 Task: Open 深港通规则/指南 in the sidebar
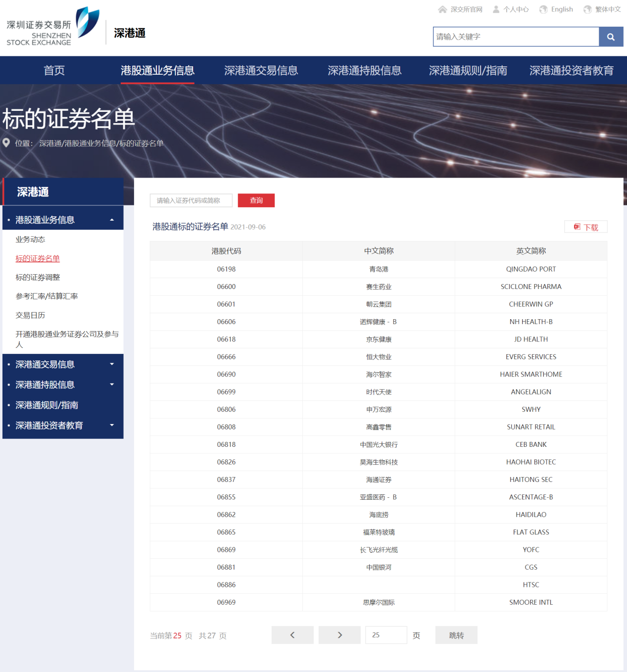point(47,405)
